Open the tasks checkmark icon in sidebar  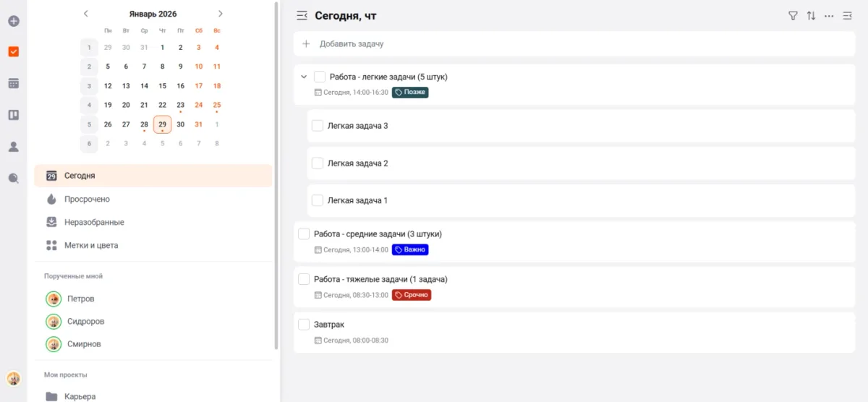(x=13, y=52)
